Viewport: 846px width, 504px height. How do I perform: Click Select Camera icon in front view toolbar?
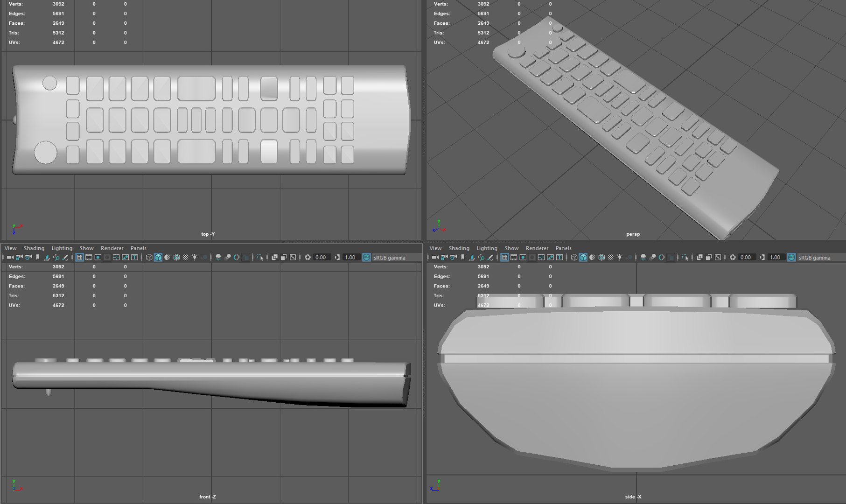pyautogui.click(x=10, y=258)
